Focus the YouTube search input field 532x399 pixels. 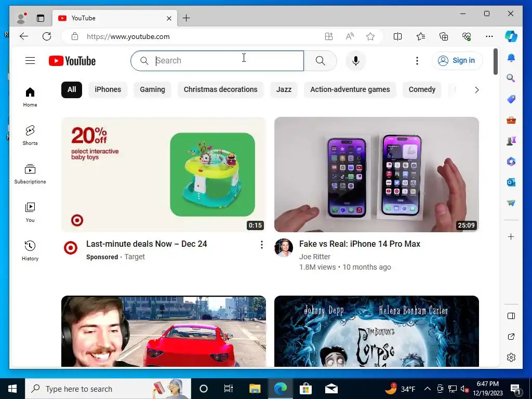(x=217, y=61)
